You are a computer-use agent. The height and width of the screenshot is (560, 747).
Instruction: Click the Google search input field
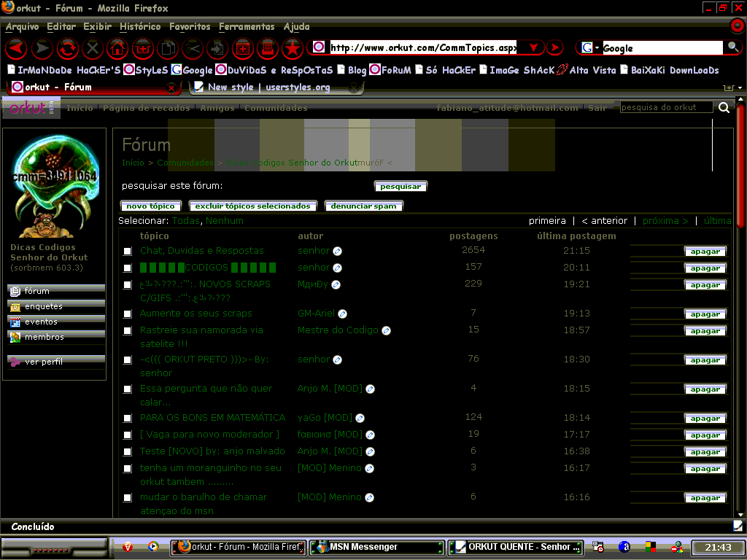tap(662, 47)
